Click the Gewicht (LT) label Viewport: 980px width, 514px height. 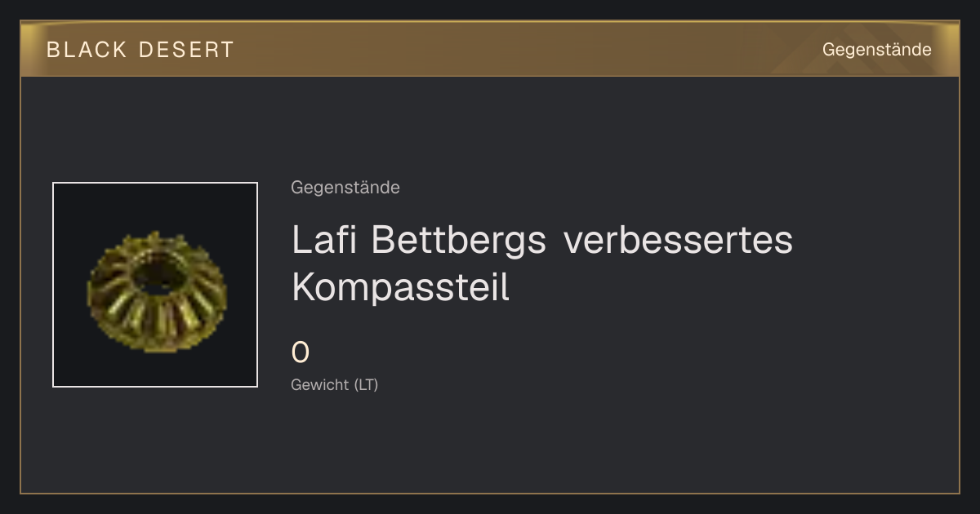point(335,384)
